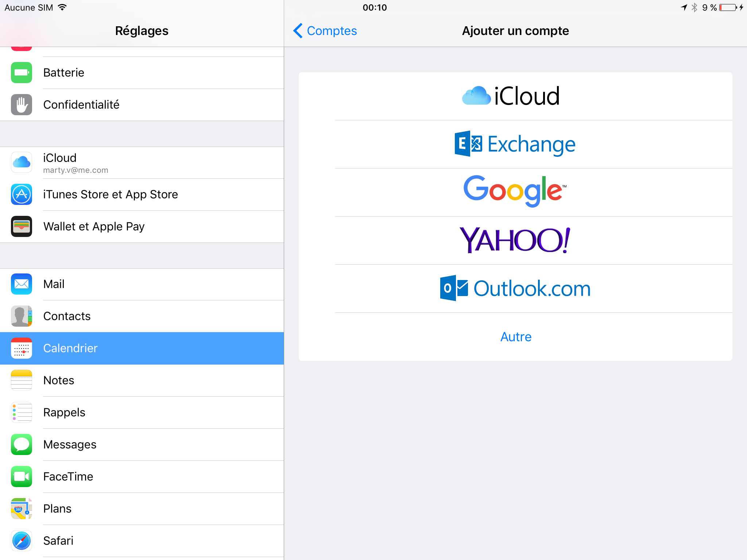Choose Outlook.com account type

[x=515, y=289]
